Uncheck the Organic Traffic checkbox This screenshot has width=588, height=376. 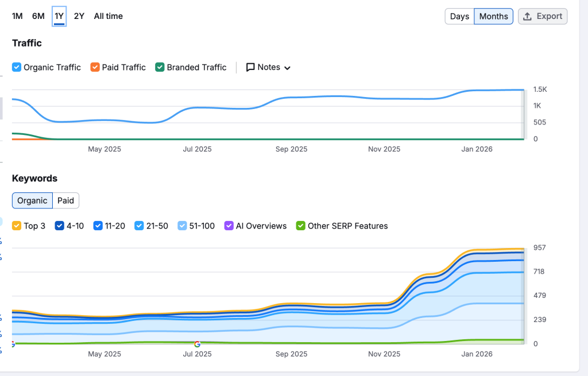(17, 67)
